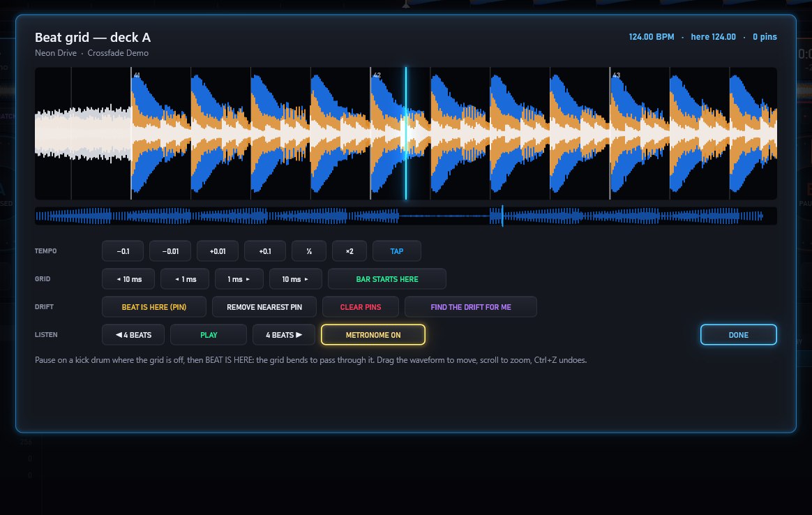The height and width of the screenshot is (515, 812).
Task: Shift grid right by 10 ms
Action: 296,279
